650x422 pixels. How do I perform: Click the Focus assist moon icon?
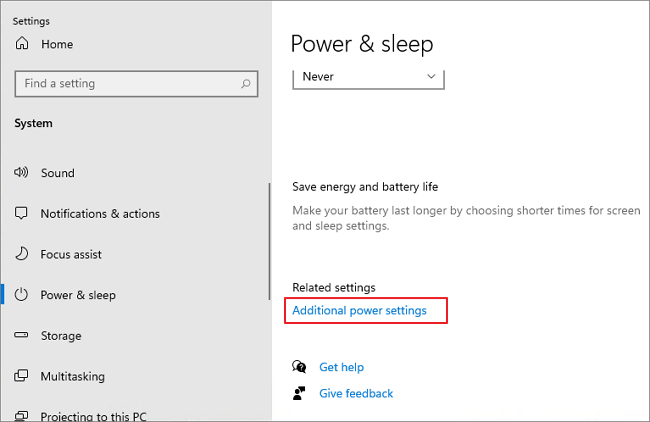(22, 254)
